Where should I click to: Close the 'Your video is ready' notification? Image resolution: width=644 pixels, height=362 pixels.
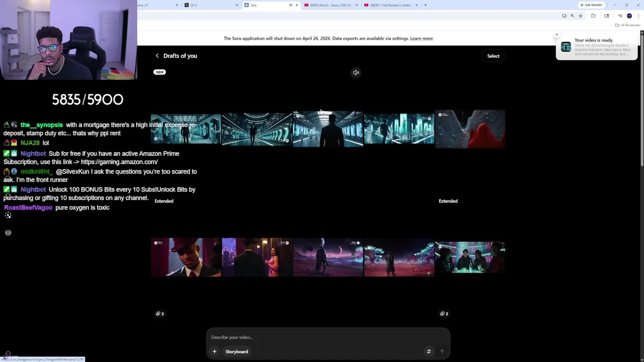[556, 35]
